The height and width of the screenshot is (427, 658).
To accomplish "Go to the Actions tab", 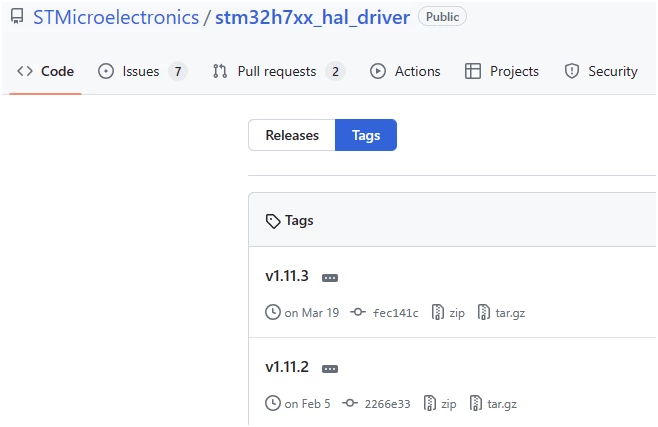I will [405, 71].
